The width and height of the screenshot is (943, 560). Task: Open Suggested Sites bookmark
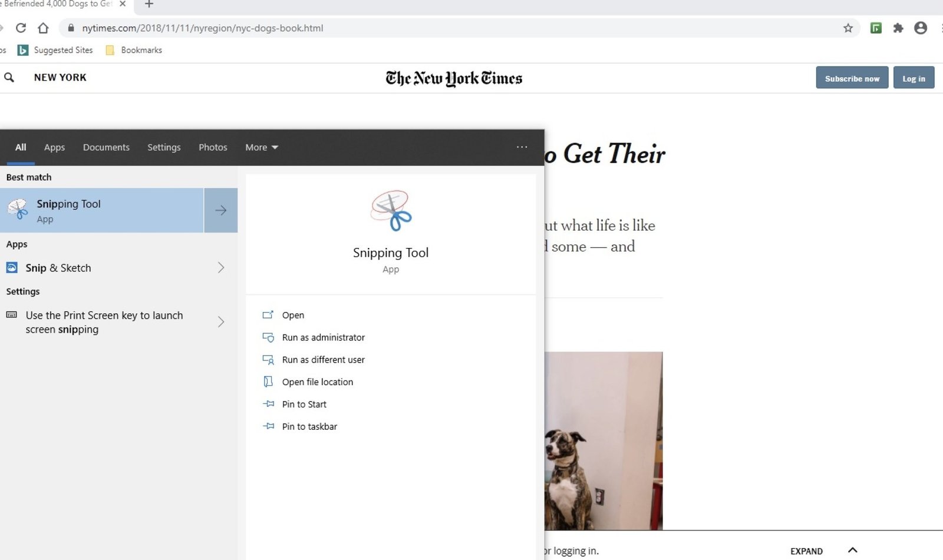click(x=55, y=50)
